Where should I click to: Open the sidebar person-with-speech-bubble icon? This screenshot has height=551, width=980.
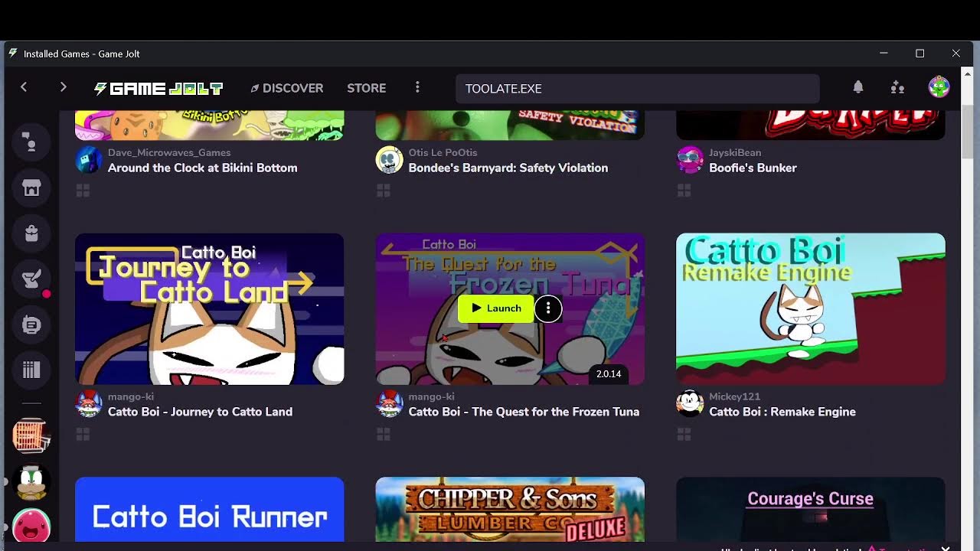[x=31, y=142]
